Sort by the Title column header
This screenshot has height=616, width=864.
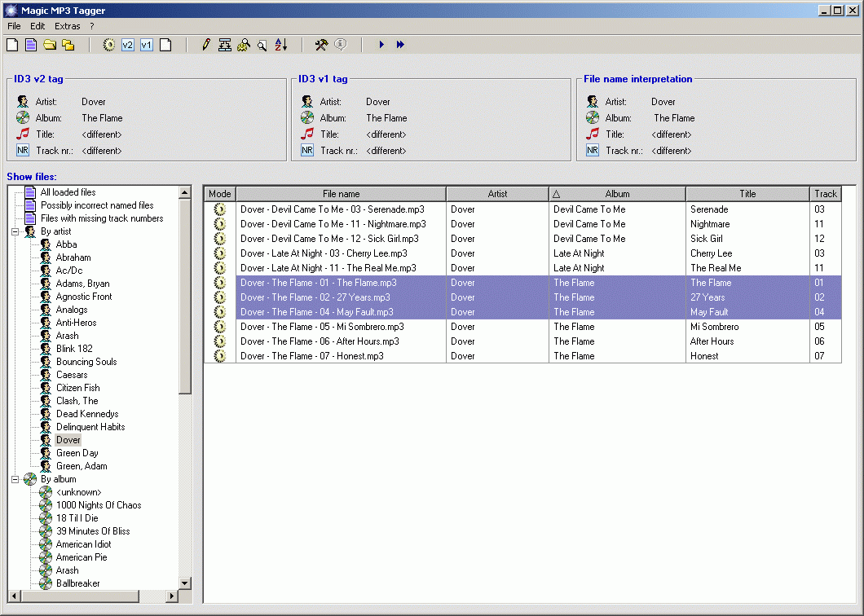(747, 194)
